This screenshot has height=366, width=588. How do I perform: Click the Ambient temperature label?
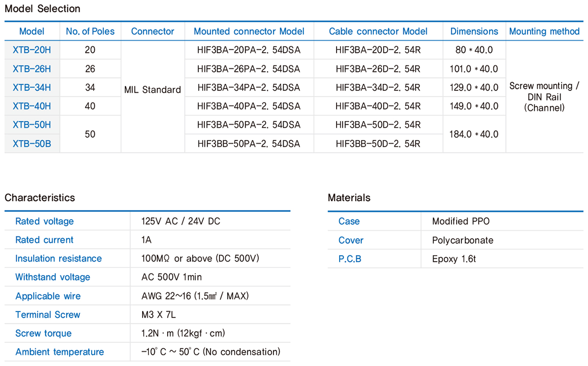(x=59, y=352)
